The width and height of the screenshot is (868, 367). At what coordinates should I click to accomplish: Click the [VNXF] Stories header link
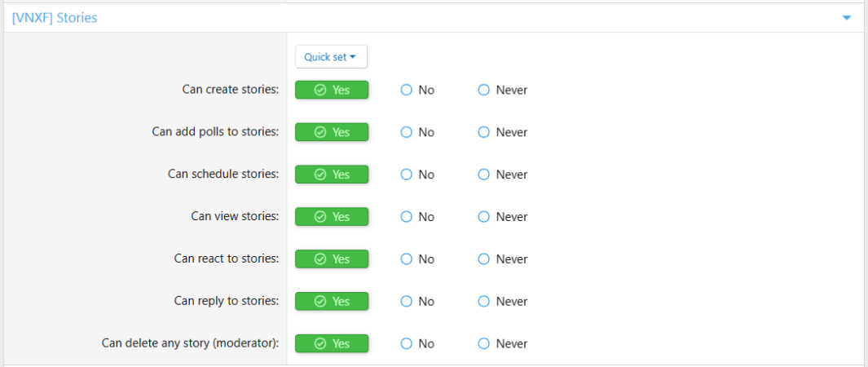(55, 17)
